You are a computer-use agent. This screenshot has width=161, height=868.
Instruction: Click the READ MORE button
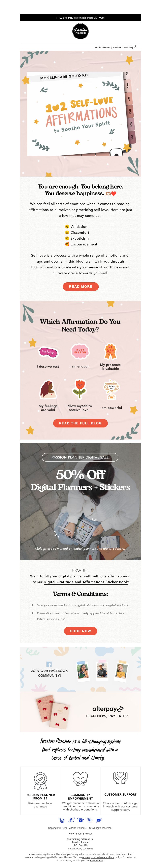click(x=81, y=286)
